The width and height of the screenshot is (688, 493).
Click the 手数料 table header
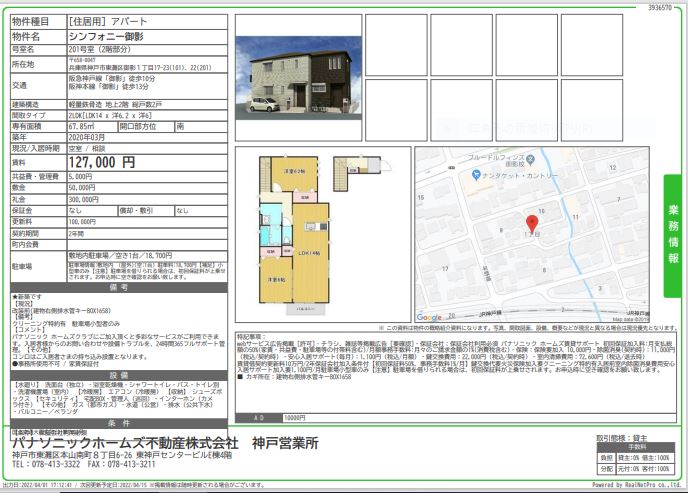pyautogui.click(x=637, y=447)
